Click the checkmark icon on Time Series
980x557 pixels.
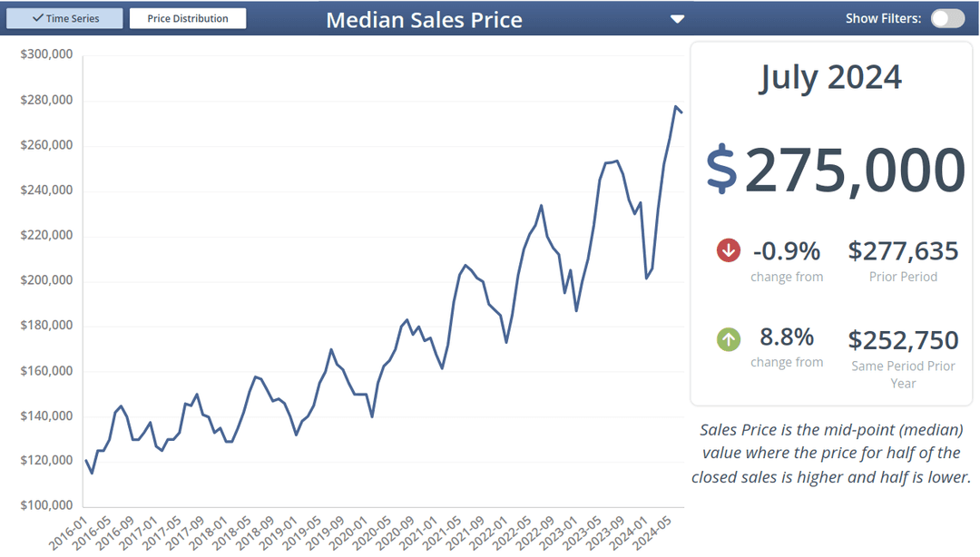pyautogui.click(x=37, y=17)
